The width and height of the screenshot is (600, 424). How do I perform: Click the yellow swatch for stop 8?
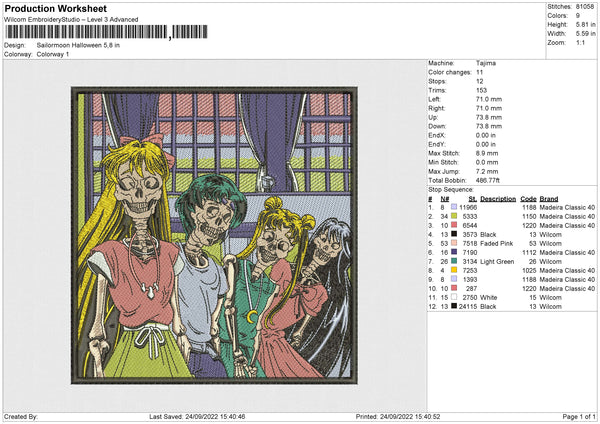pos(454,271)
